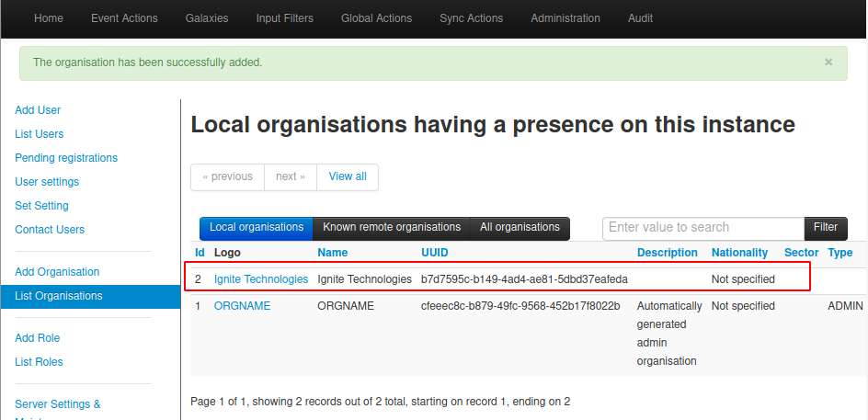Image resolution: width=868 pixels, height=420 pixels.
Task: Open the Administration menu
Action: pos(565,18)
